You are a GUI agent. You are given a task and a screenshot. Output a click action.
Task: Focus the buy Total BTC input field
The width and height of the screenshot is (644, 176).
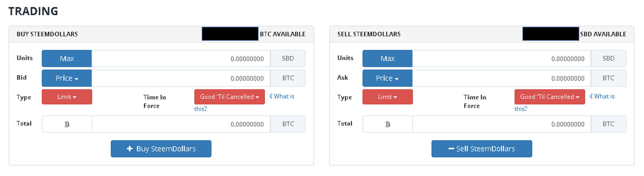point(181,124)
